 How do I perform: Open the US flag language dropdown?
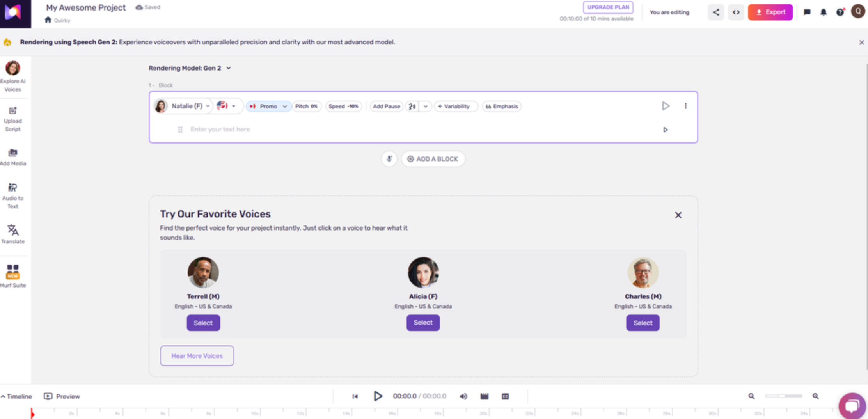point(227,106)
